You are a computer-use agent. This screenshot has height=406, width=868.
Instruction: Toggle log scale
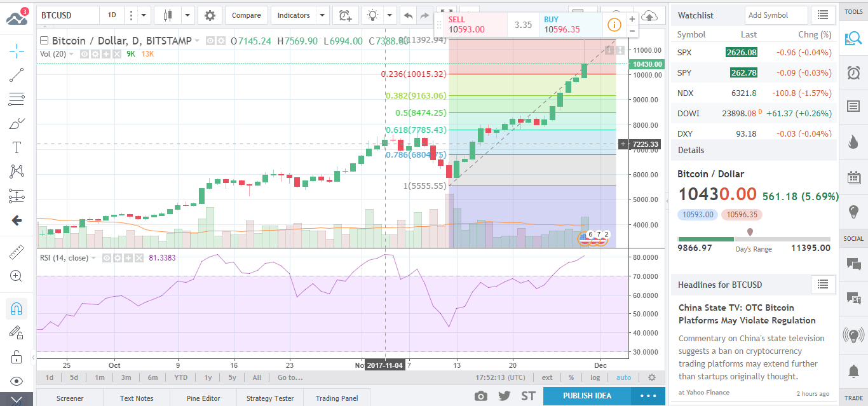595,377
